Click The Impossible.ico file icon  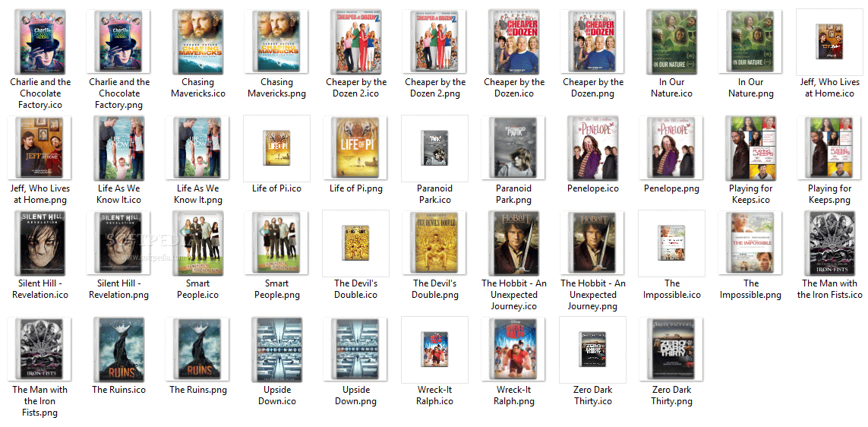pos(671,242)
